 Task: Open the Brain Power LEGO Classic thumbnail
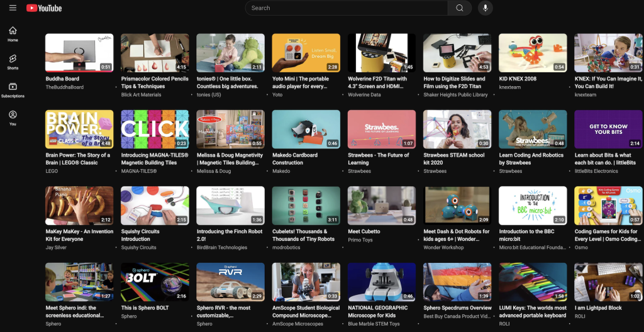79,130
